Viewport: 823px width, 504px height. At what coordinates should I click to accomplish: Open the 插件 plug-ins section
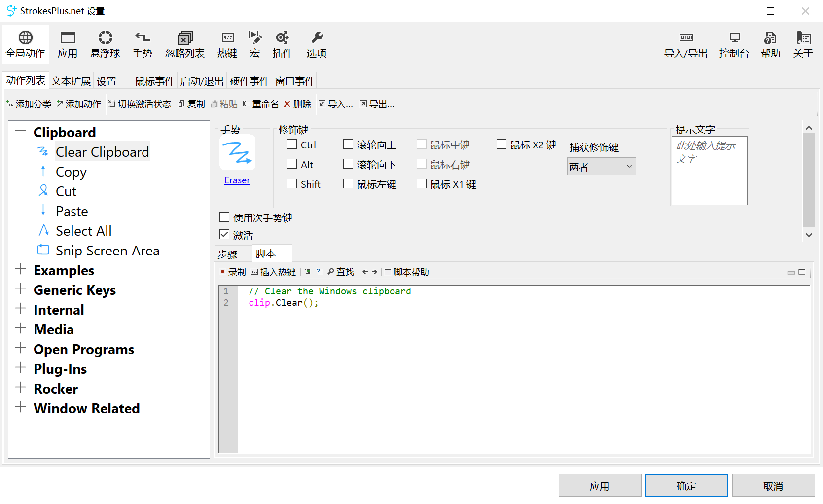(x=282, y=44)
